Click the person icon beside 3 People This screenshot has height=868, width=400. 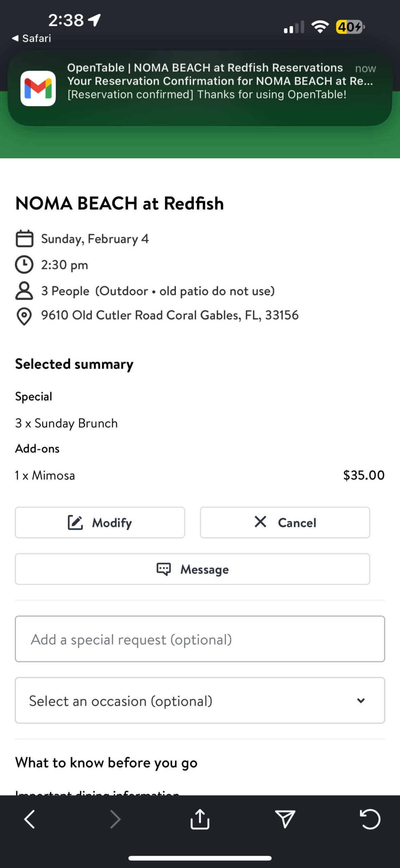[24, 291]
